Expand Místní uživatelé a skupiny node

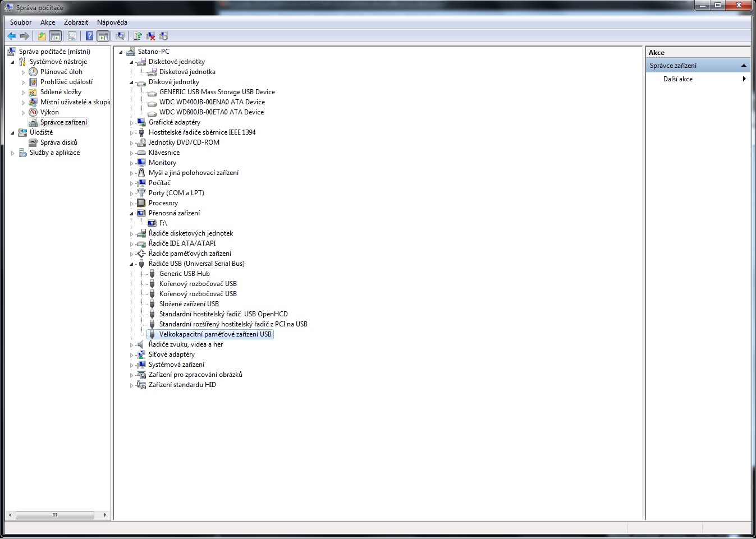coord(23,103)
